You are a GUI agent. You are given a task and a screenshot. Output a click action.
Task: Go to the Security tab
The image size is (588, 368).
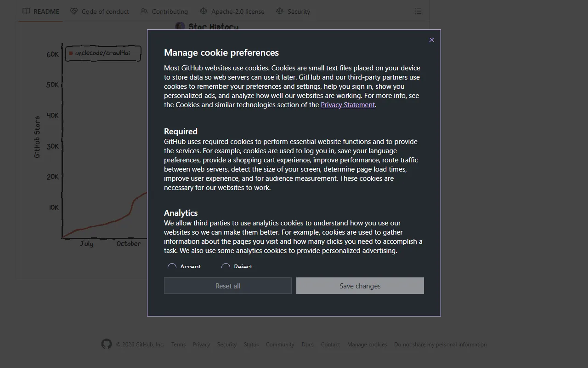pyautogui.click(x=293, y=11)
